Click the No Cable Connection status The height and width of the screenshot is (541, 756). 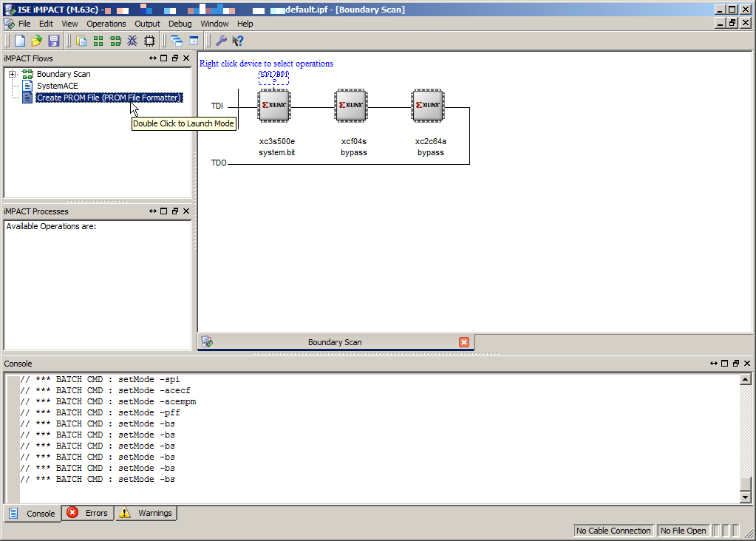(x=613, y=531)
